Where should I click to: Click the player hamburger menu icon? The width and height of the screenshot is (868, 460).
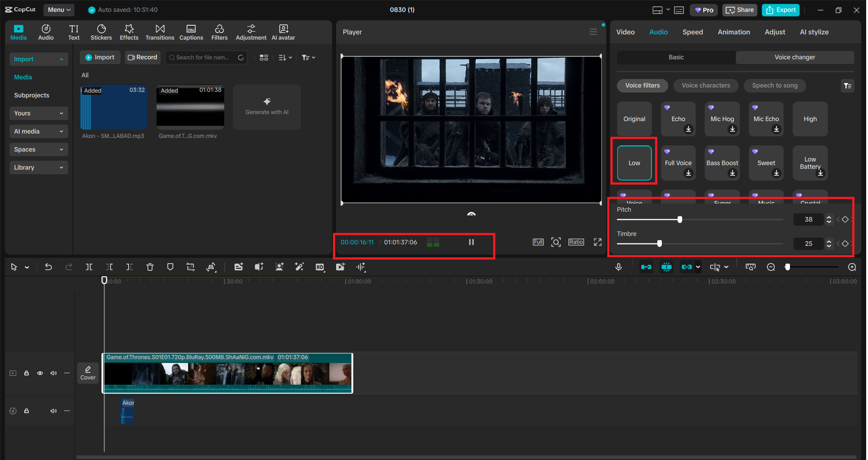[x=593, y=32]
